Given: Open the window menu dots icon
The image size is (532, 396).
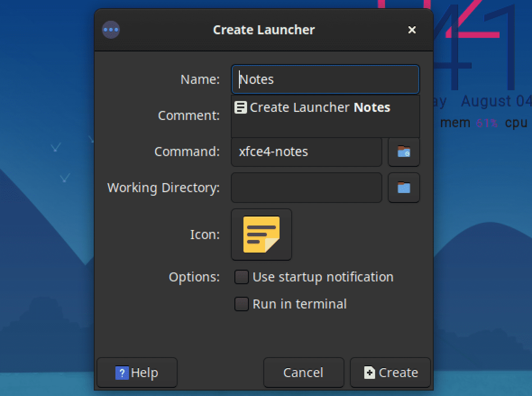Looking at the screenshot, I should [x=110, y=30].
